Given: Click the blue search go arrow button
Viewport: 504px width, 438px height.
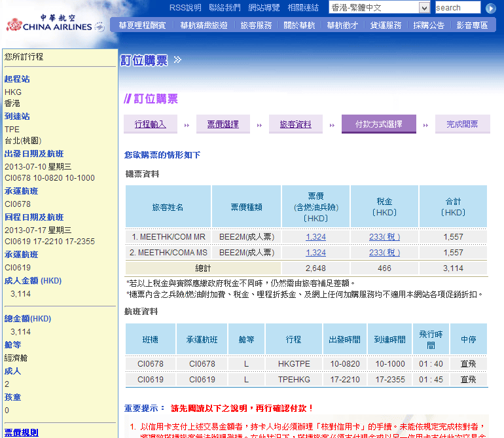Looking at the screenshot, I should tap(491, 8).
